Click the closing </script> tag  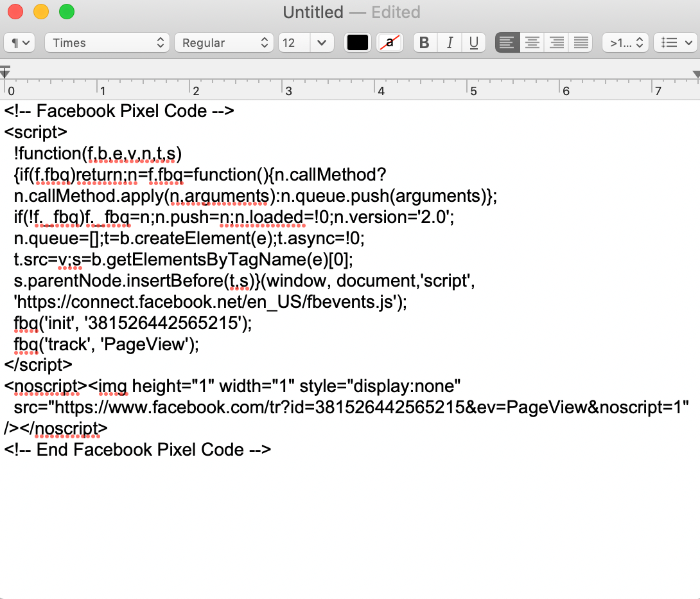[39, 365]
